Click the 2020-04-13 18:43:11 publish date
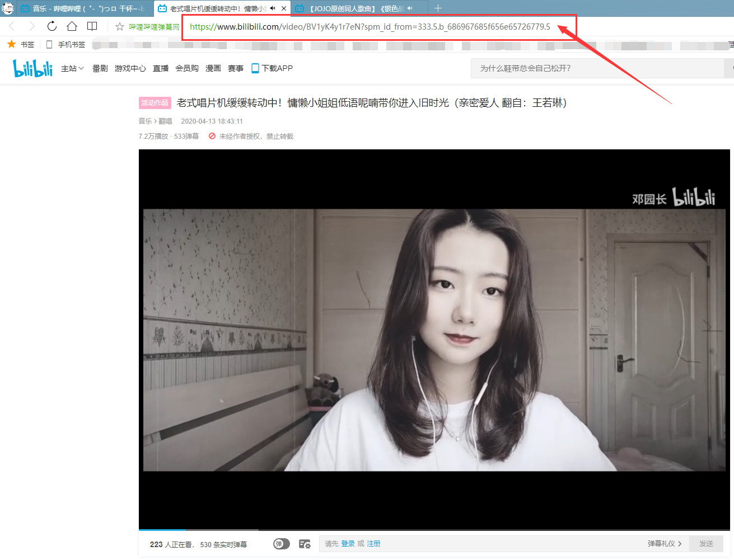The width and height of the screenshot is (734, 560). [212, 121]
